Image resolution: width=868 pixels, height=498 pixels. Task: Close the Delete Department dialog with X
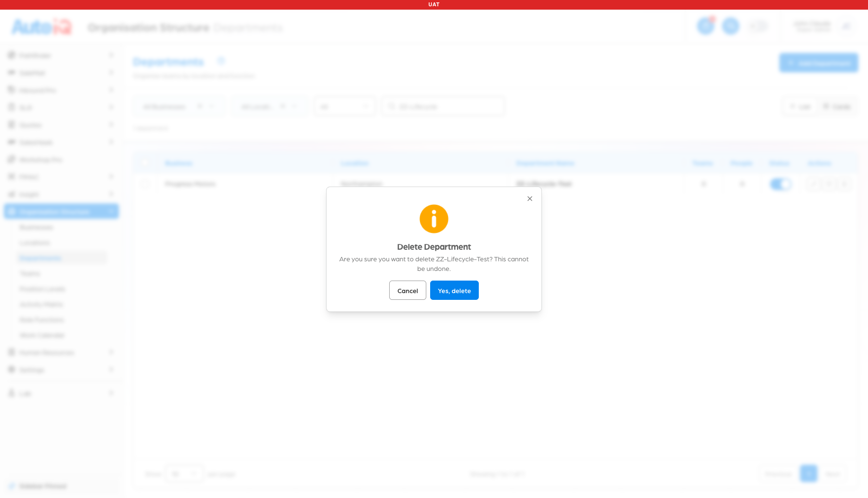(530, 199)
